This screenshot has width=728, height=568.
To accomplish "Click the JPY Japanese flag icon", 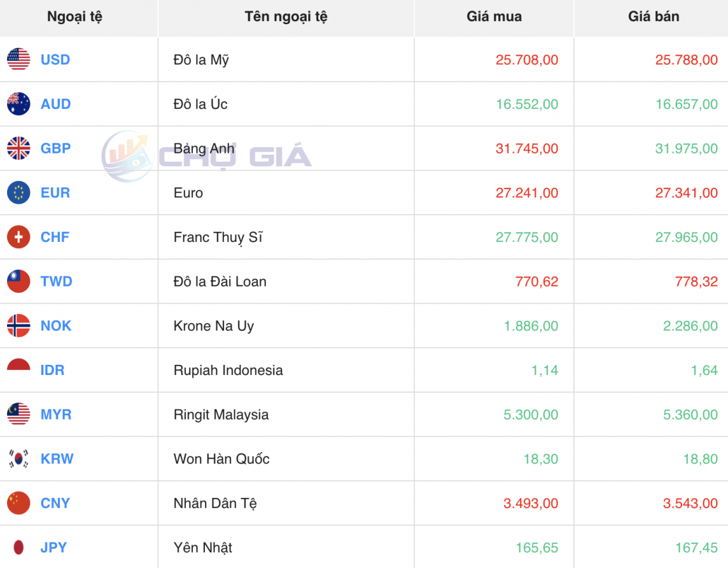I will point(18,547).
